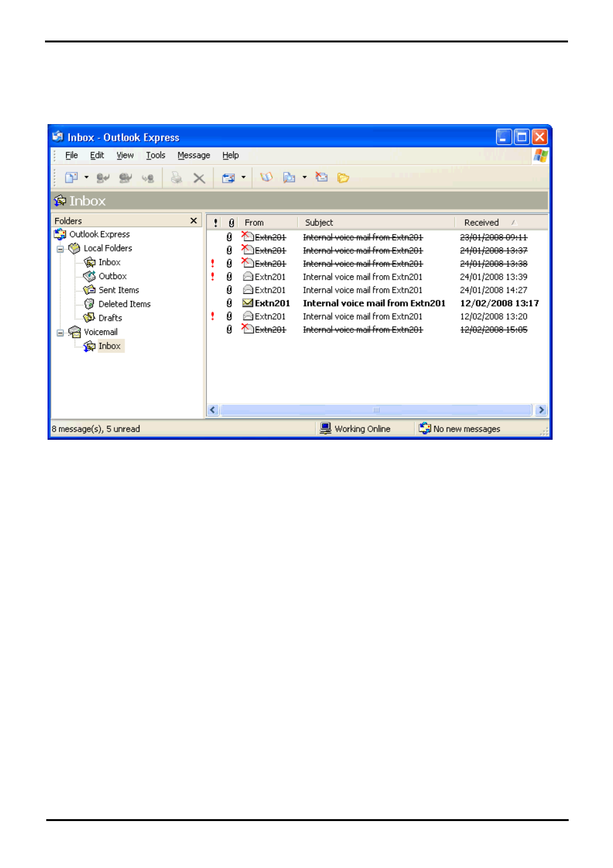
Task: Click Working Online in the status bar
Action: 356,429
